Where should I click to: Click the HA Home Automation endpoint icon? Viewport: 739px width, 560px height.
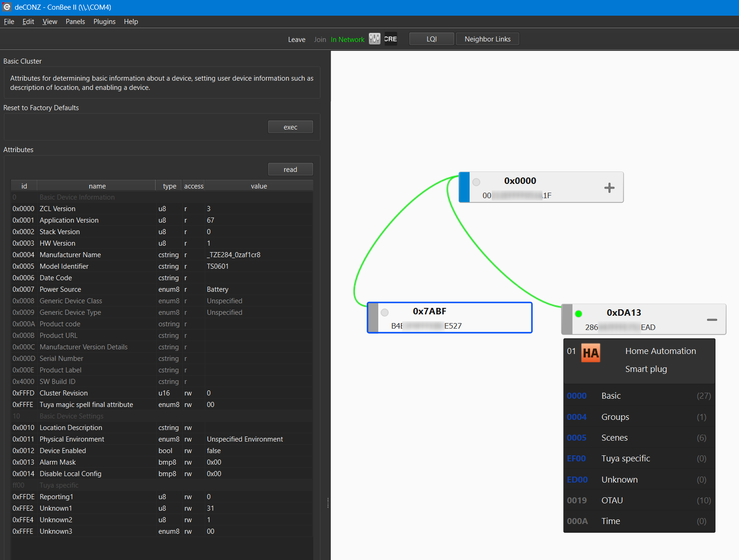pyautogui.click(x=590, y=353)
